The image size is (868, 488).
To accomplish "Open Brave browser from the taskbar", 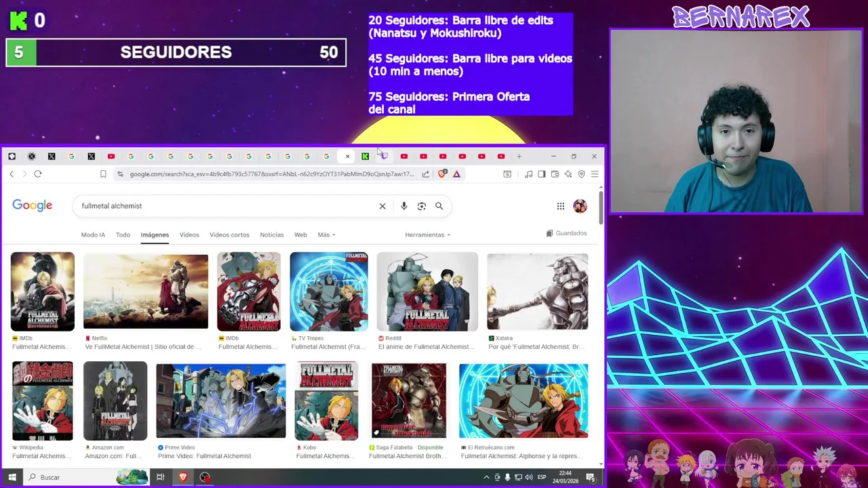I will 182,477.
